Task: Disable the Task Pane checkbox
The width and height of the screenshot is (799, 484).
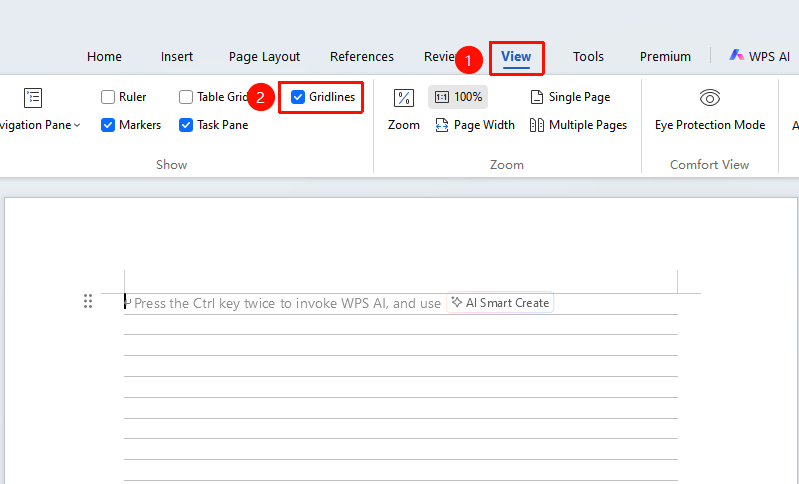Action: [186, 125]
